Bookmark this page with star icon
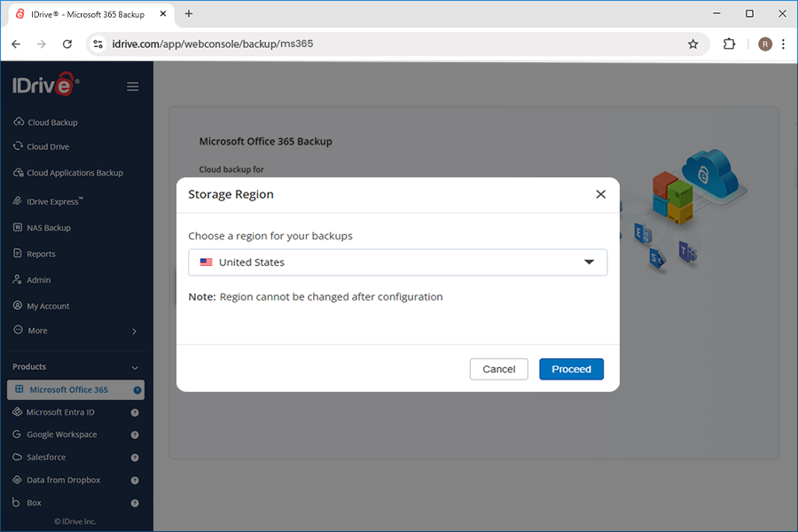Image resolution: width=798 pixels, height=532 pixels. (692, 44)
